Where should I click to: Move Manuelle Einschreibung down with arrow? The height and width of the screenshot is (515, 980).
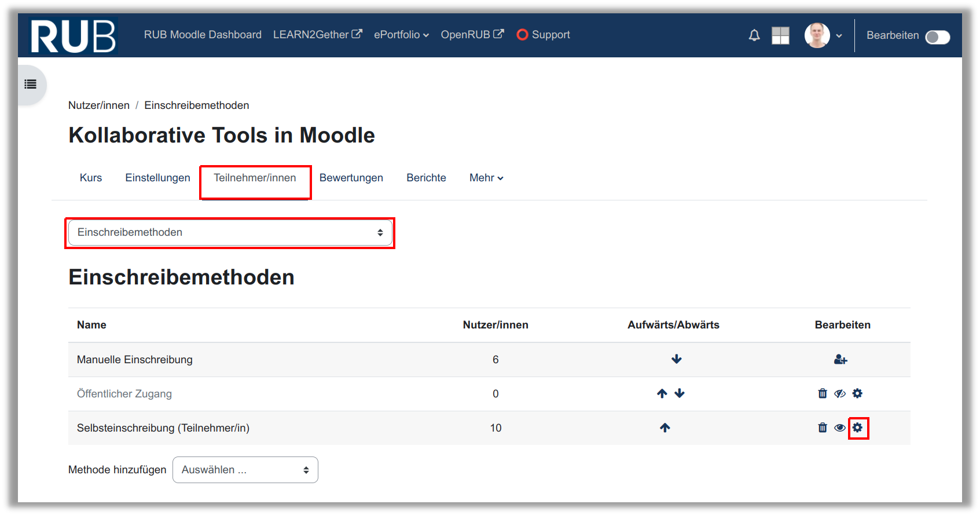[676, 360]
